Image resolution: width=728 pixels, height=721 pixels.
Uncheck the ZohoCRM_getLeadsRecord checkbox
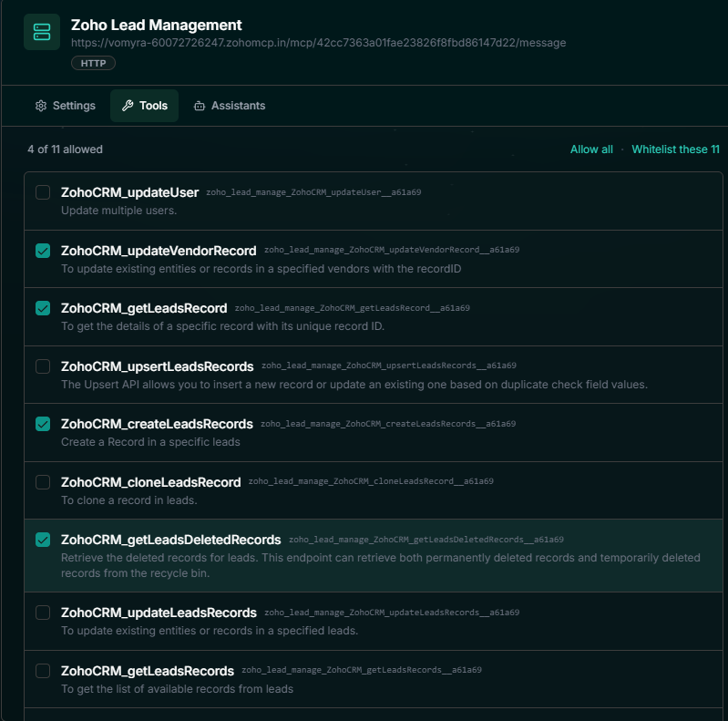pyautogui.click(x=43, y=308)
